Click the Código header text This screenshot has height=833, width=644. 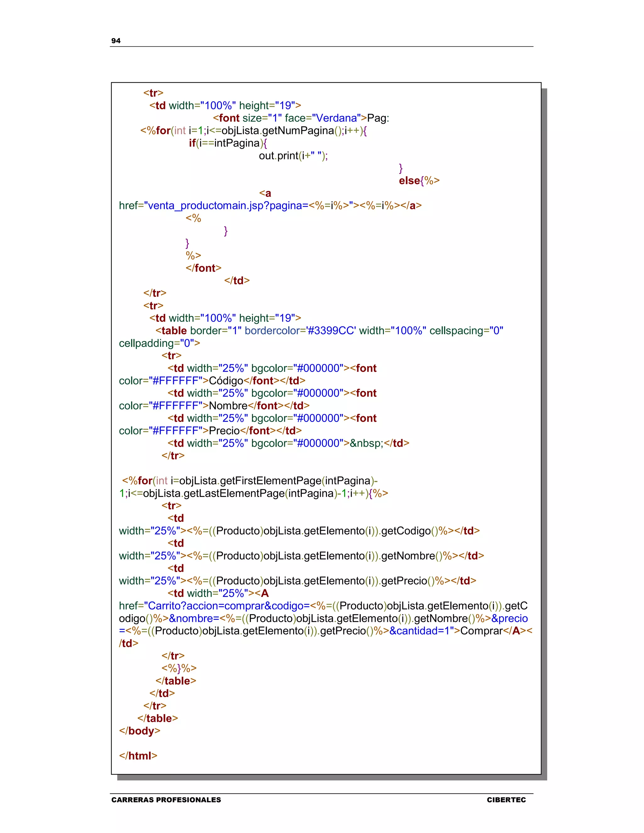(x=226, y=381)
